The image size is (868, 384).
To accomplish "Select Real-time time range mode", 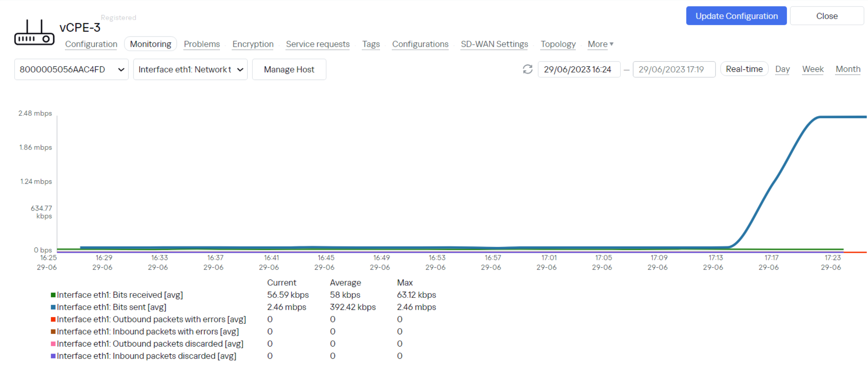I will 744,69.
